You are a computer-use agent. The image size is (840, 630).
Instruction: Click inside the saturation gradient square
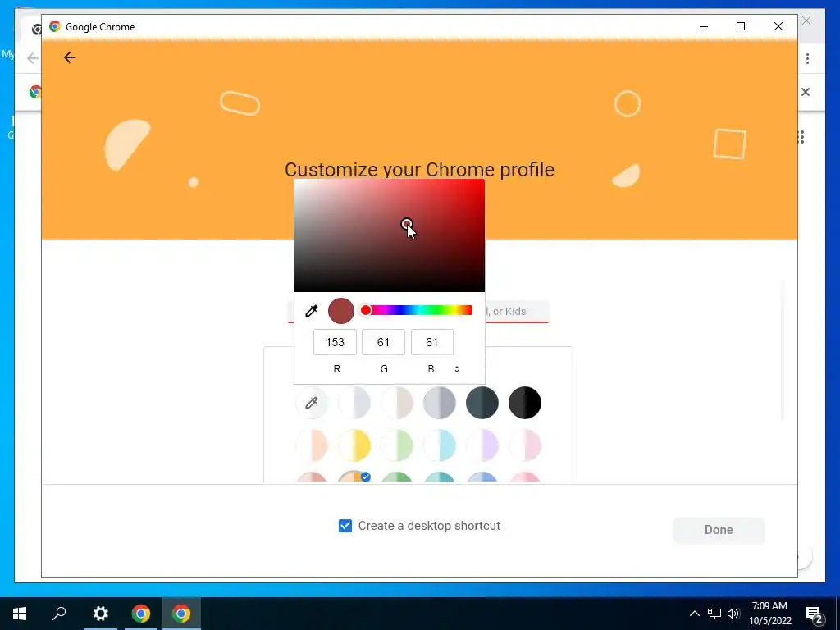(390, 235)
